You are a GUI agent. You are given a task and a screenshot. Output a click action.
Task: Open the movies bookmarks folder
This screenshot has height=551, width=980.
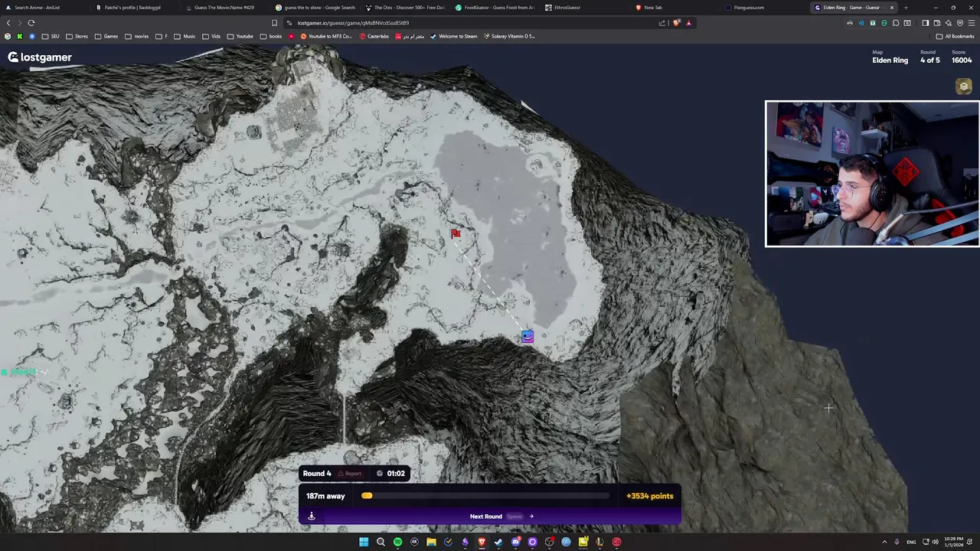136,36
